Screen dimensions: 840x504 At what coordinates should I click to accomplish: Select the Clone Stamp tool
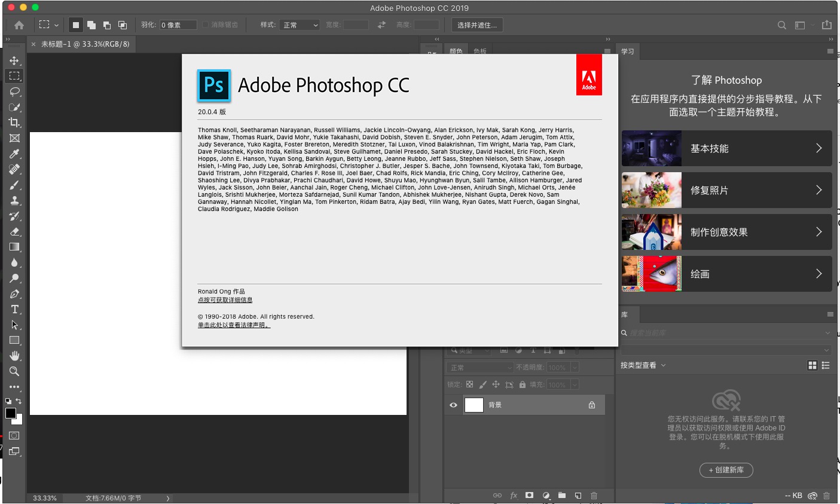(14, 200)
